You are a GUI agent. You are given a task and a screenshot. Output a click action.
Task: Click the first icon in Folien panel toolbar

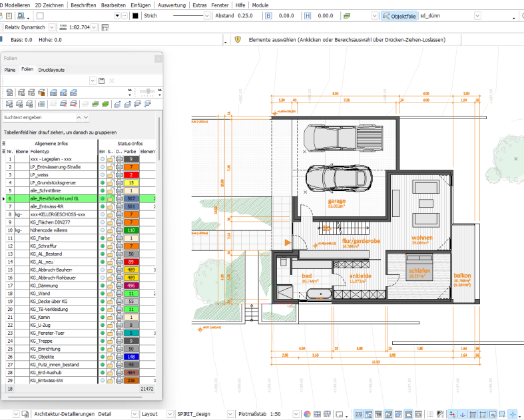(9, 93)
